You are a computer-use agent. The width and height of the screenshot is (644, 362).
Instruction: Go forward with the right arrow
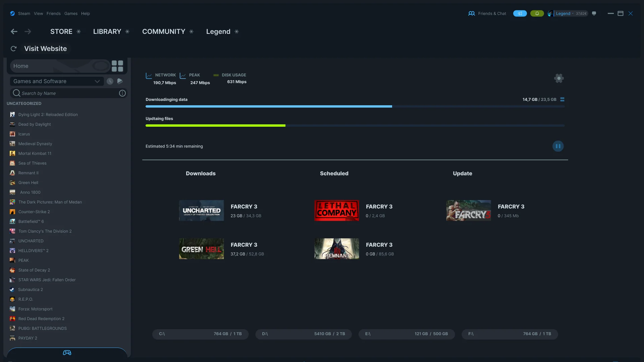(28, 32)
